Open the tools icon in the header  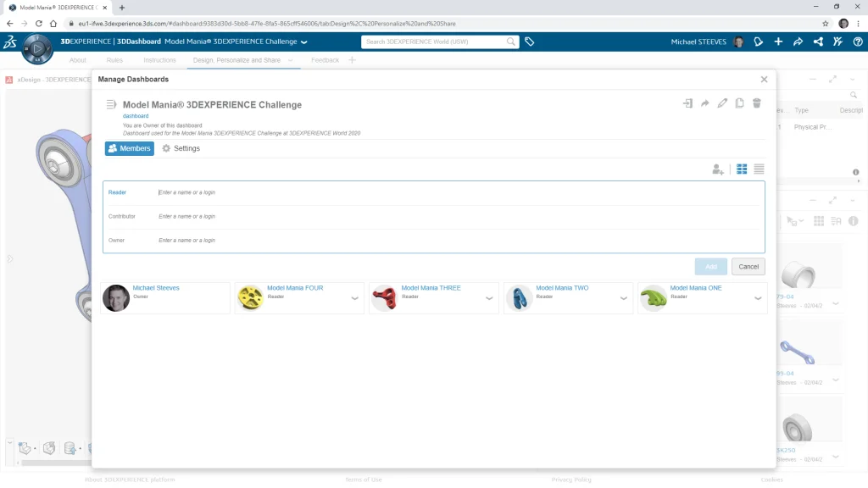click(x=837, y=42)
